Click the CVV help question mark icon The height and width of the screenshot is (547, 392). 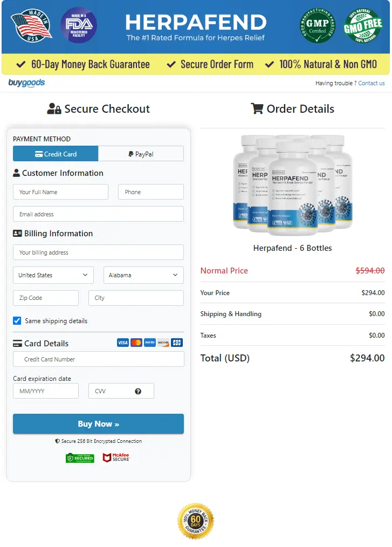138,391
